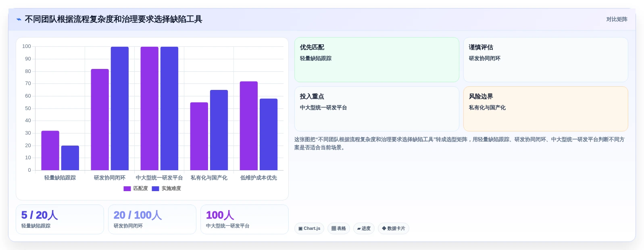Toggle the 实施难度 legend color swatch
644x250 pixels.
coord(155,189)
